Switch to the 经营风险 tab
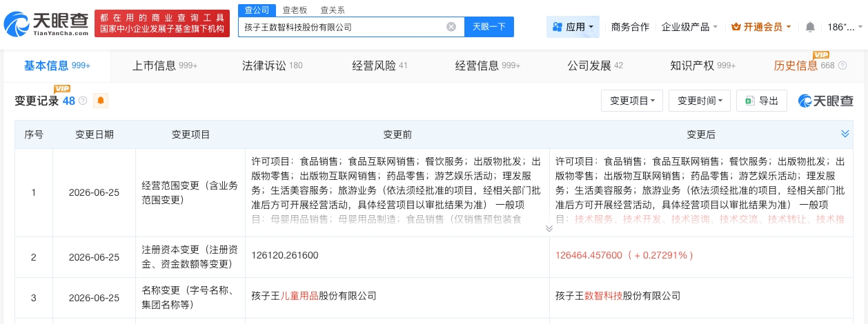Image resolution: width=868 pixels, height=324 pixels. [x=380, y=65]
